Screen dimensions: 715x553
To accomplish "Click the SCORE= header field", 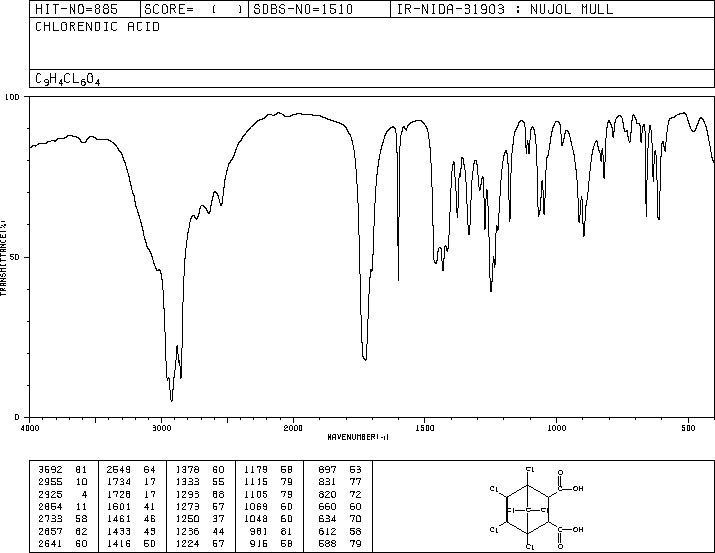I will point(194,9).
